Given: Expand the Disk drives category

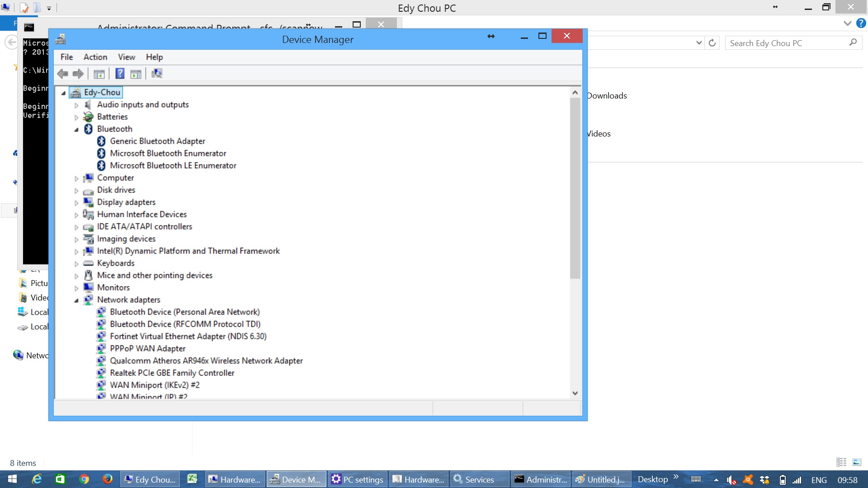Looking at the screenshot, I should point(76,190).
